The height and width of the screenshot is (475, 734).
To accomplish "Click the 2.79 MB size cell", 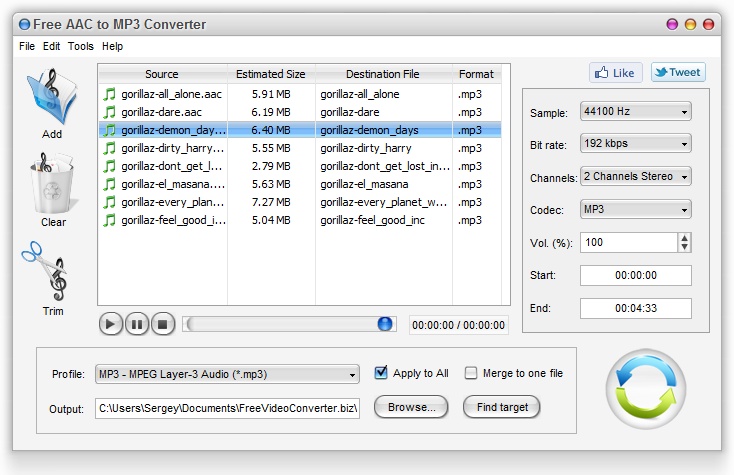I will click(271, 166).
